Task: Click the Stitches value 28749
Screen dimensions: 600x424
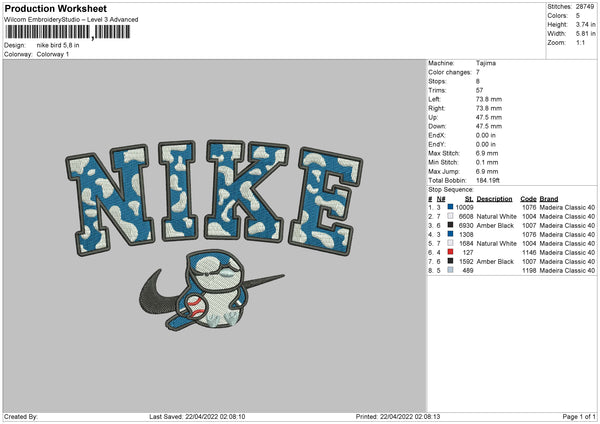Action: tap(585, 7)
